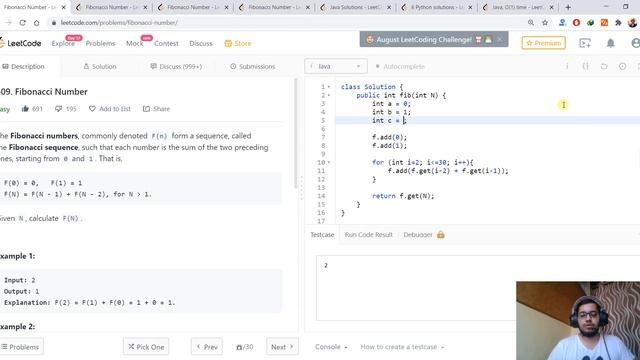Switch to the Solution tab
This screenshot has height=360, width=640.
click(100, 66)
